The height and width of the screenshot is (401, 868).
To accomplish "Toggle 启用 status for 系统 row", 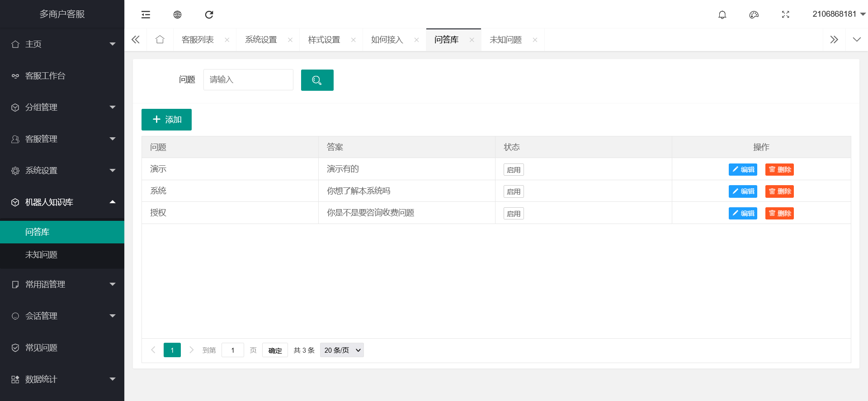I will point(514,191).
